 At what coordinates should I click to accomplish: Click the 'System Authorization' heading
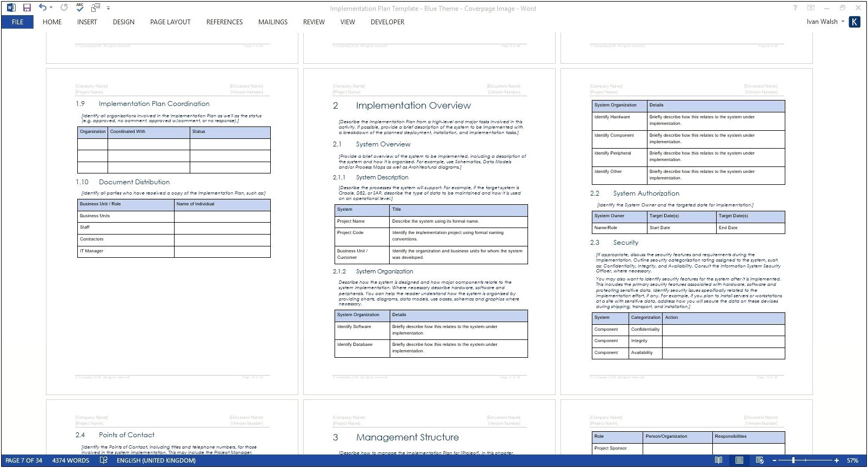[x=646, y=193]
